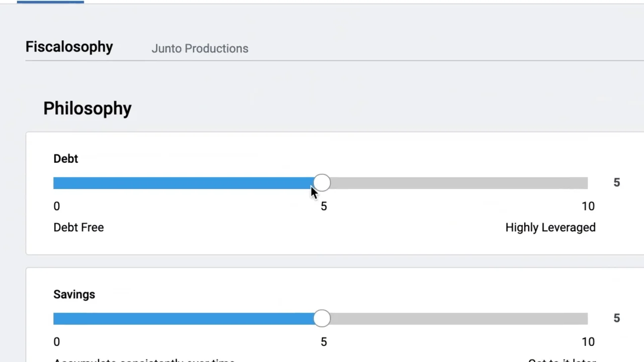Click the Debt card title
This screenshot has width=644, height=362.
pos(65,158)
